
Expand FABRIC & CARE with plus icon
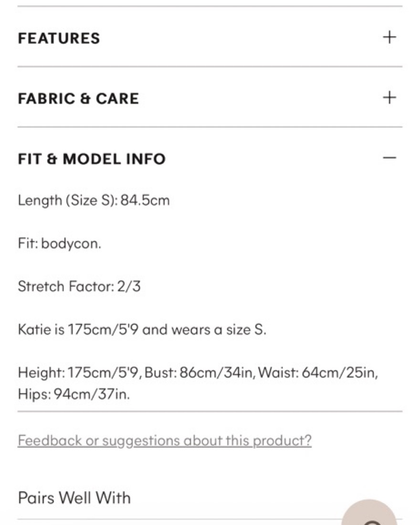389,97
